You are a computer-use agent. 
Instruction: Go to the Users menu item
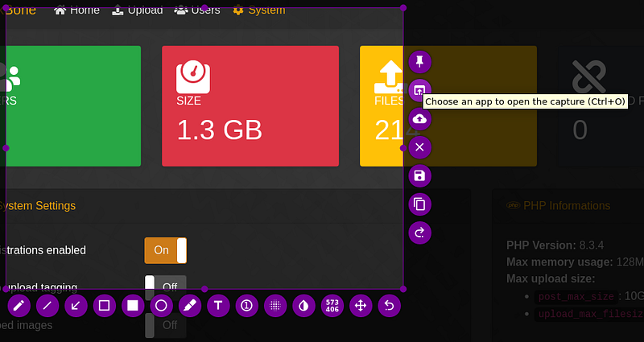(x=196, y=10)
